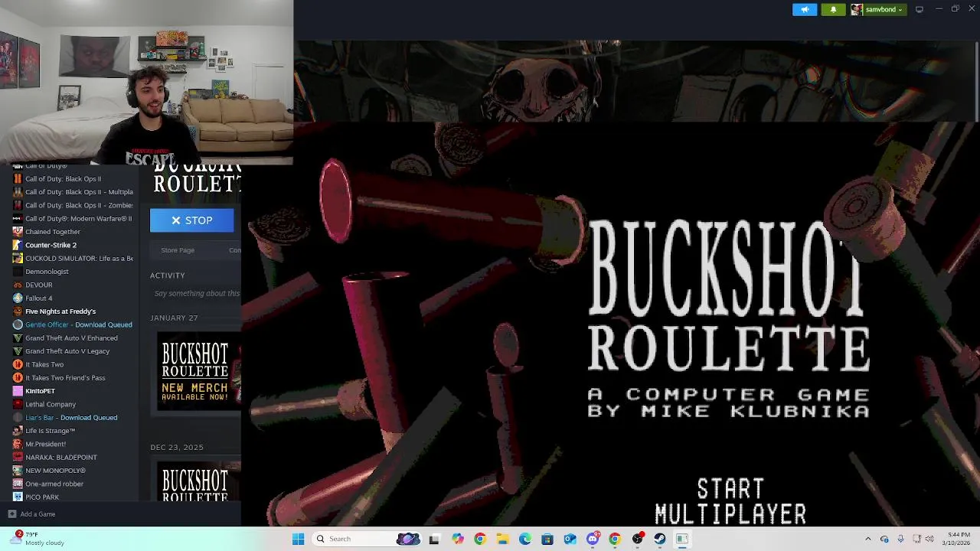
Task: Click the DEVOUR game icon
Action: tap(18, 285)
